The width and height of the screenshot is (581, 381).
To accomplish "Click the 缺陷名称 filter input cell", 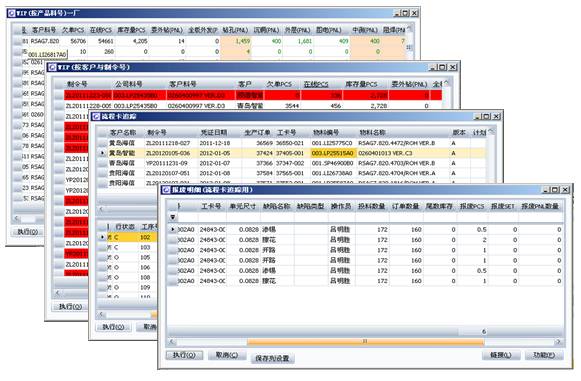I will point(276,217).
